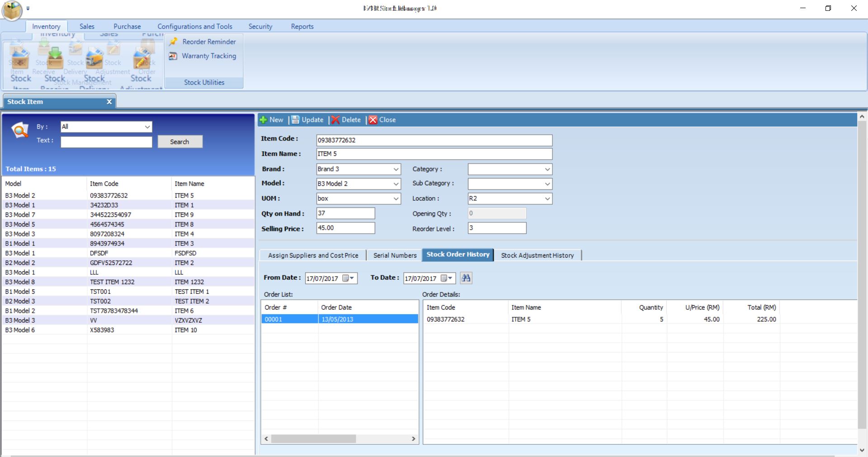This screenshot has height=457, width=868.
Task: Expand the UOM dropdown showing box
Action: click(396, 198)
